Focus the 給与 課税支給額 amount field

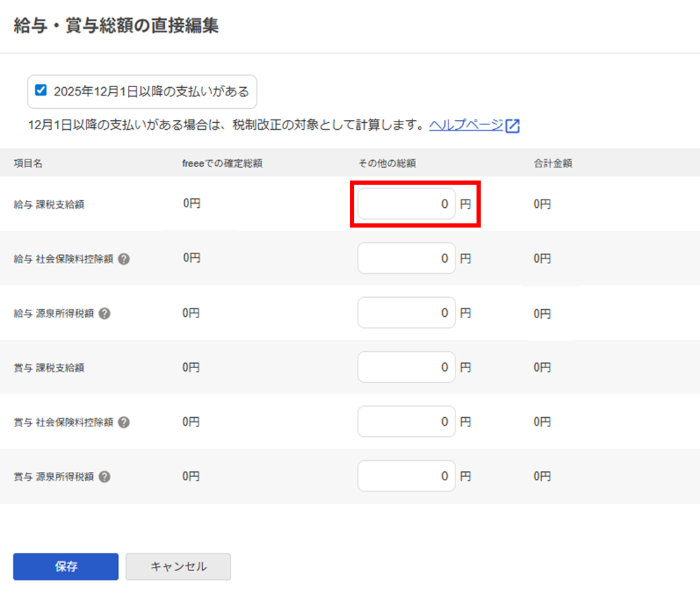pyautogui.click(x=406, y=204)
